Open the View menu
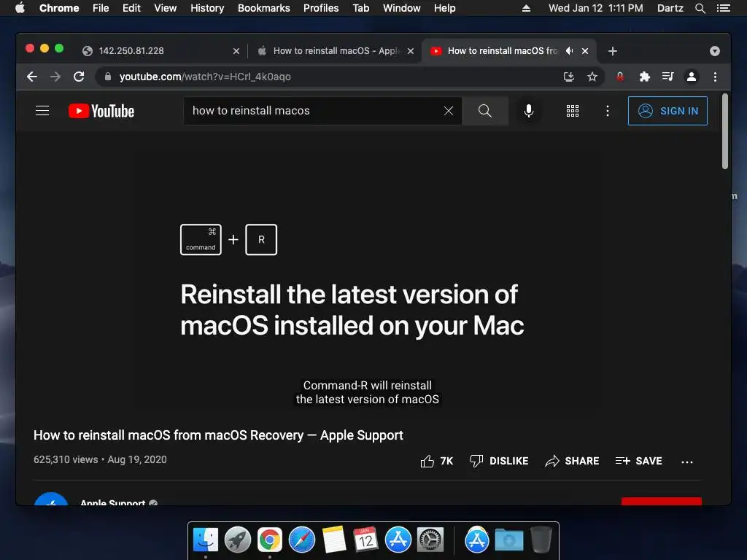The image size is (747, 560). click(x=165, y=8)
